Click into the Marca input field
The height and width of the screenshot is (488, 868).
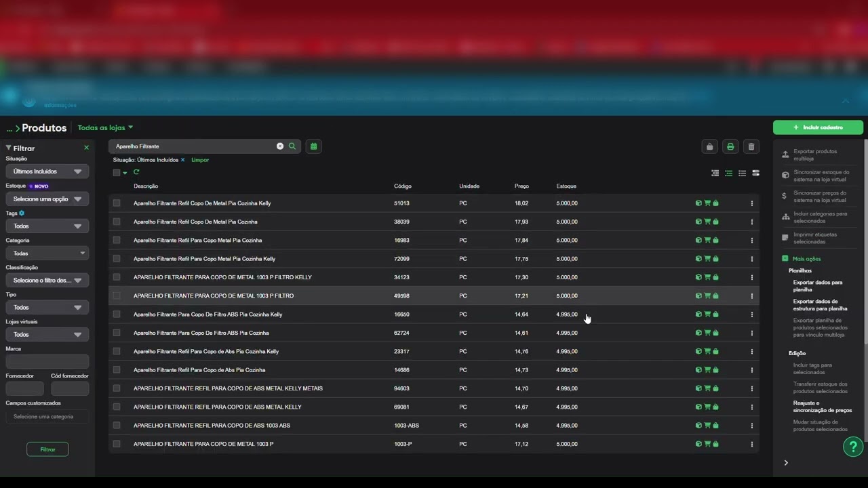coord(47,361)
